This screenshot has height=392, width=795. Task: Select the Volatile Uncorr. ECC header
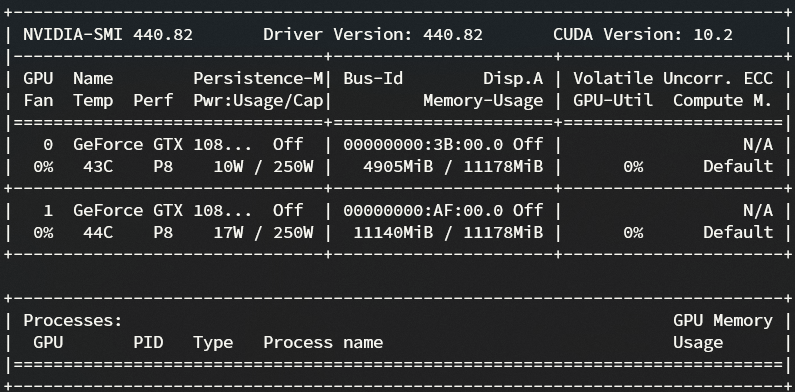(673, 79)
